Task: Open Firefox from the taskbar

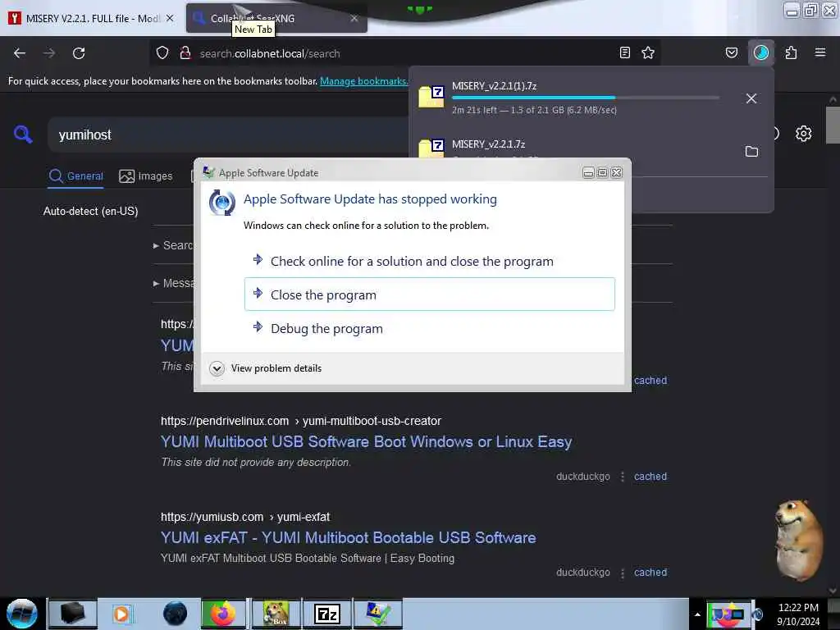Action: pos(223,614)
